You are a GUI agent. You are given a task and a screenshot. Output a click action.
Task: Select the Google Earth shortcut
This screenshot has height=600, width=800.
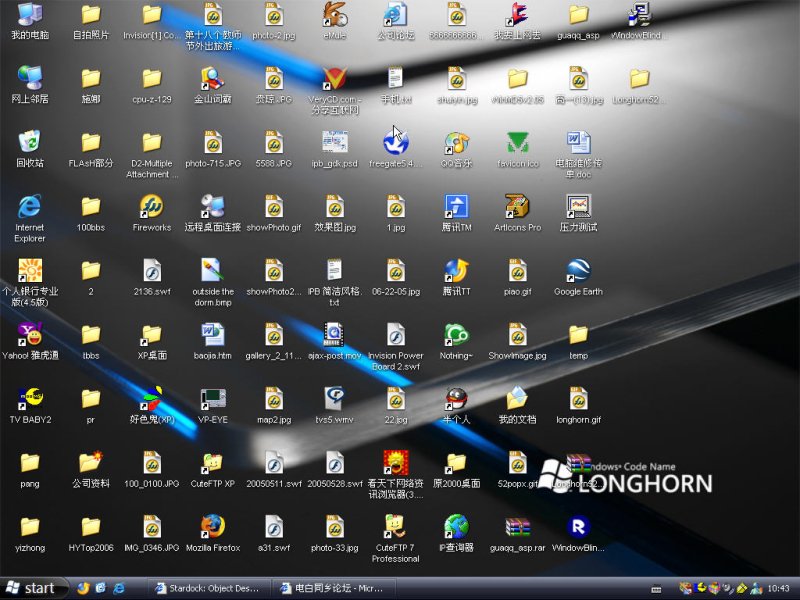click(578, 270)
